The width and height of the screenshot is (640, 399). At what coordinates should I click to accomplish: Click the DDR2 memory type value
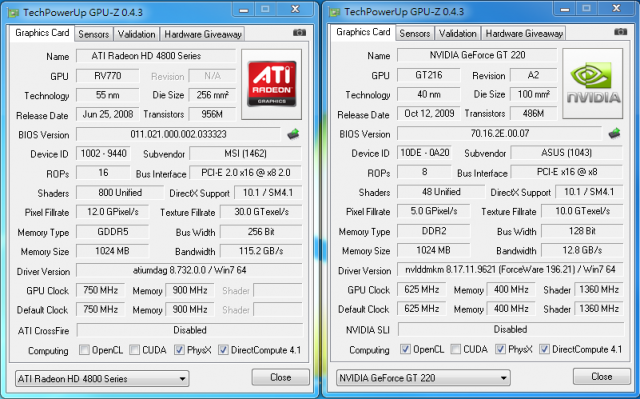pos(434,231)
